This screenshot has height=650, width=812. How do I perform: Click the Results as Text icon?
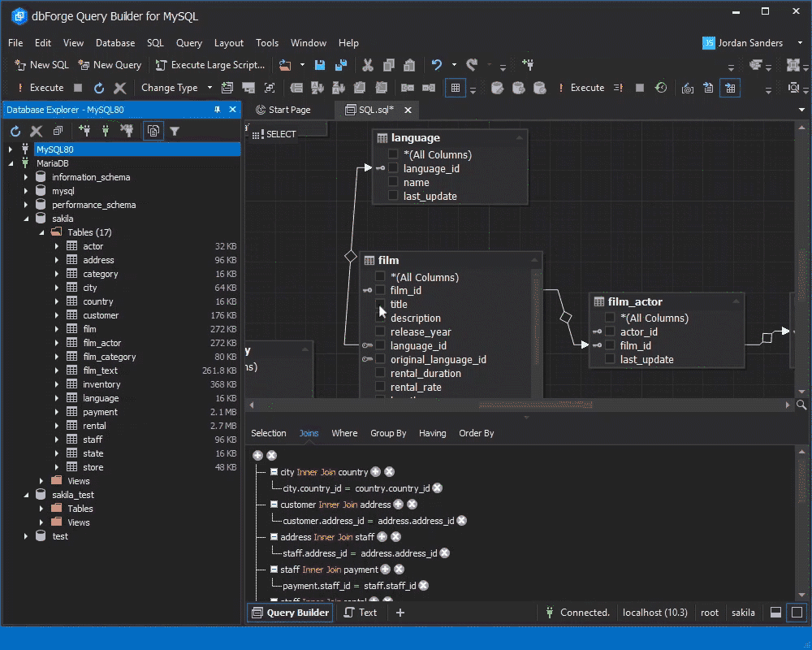coord(708,88)
